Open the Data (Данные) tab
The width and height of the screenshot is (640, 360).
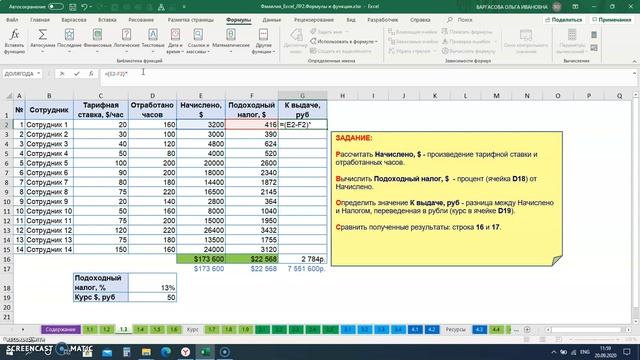coord(271,20)
